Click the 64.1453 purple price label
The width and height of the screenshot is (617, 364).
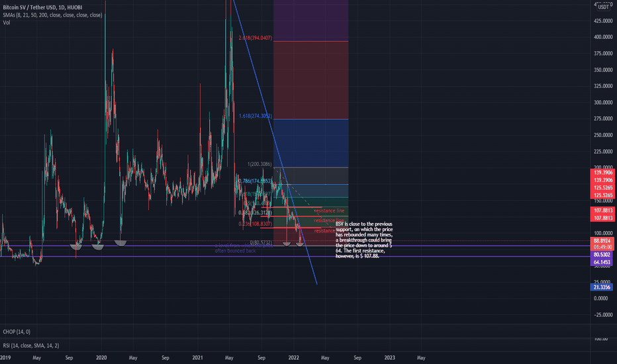pyautogui.click(x=602, y=262)
